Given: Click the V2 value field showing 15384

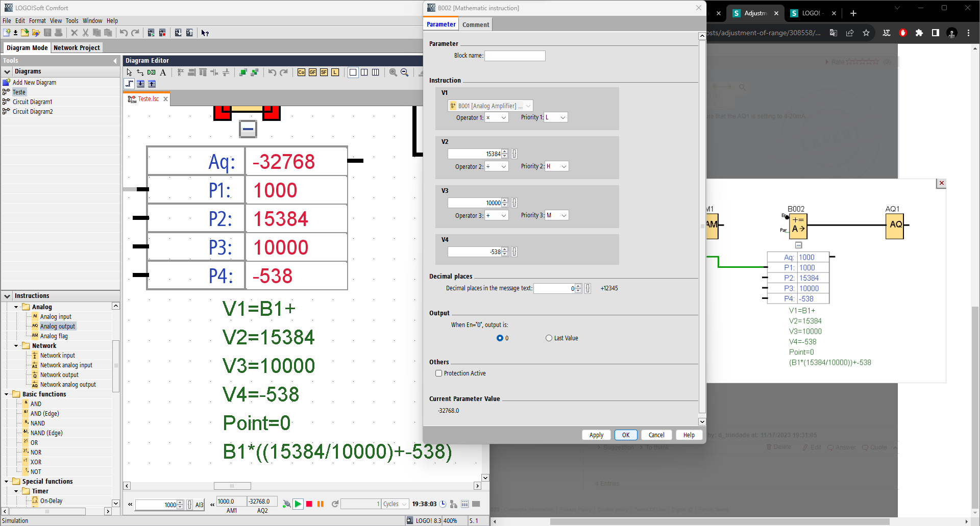Looking at the screenshot, I should pos(475,154).
